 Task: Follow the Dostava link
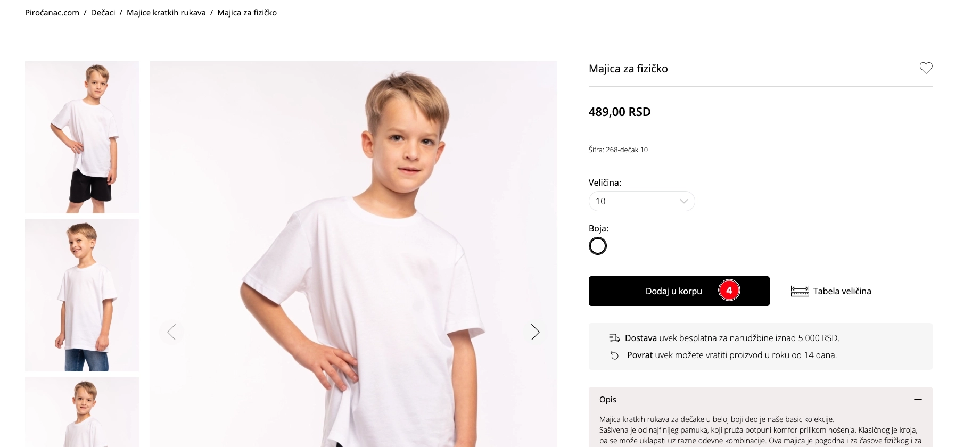point(640,338)
